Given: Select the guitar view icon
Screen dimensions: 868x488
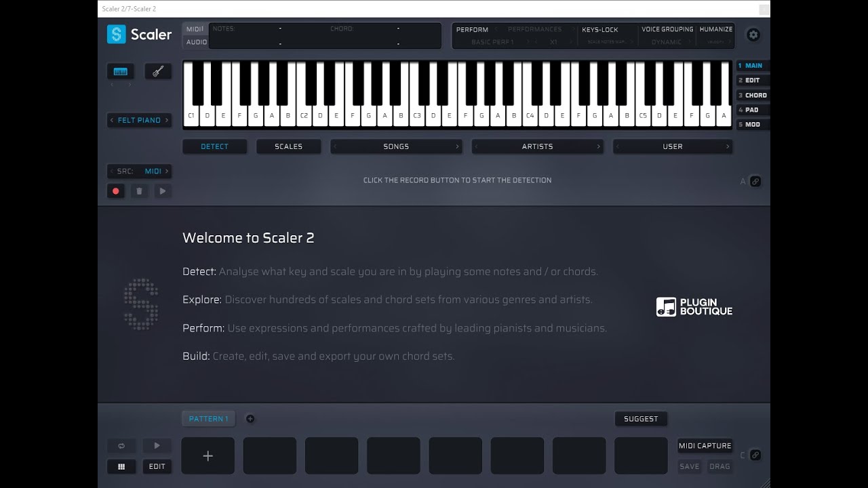Looking at the screenshot, I should pyautogui.click(x=158, y=72).
